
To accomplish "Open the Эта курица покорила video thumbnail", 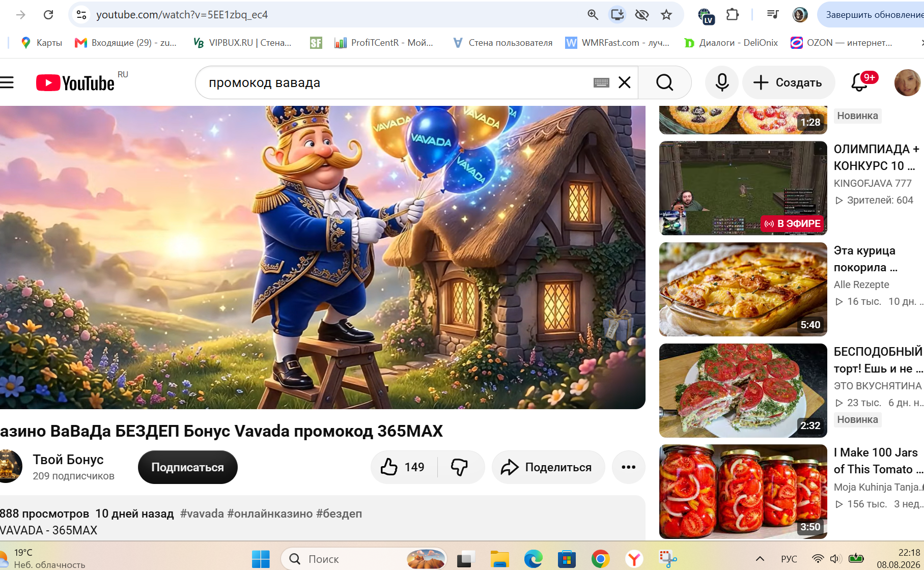I will click(x=743, y=289).
